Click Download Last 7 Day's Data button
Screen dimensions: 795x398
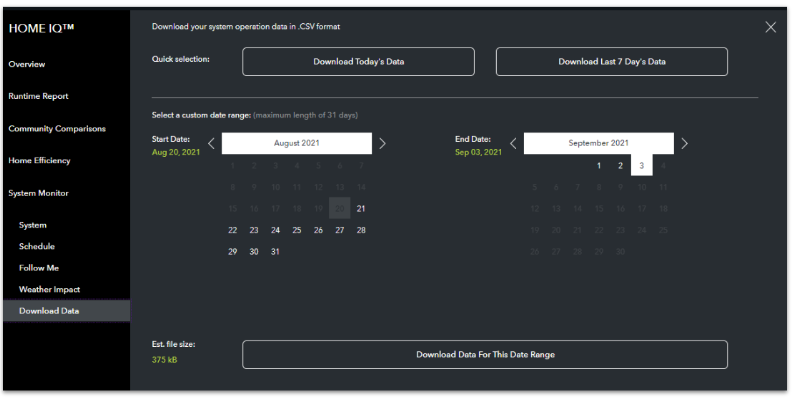click(x=611, y=62)
